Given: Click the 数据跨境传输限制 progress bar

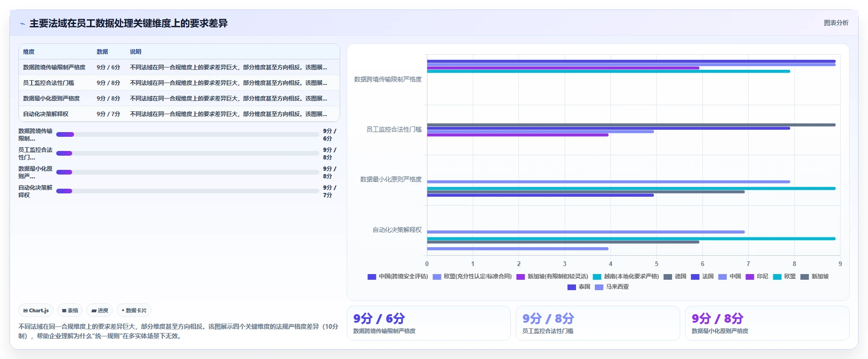Looking at the screenshot, I should coord(188,134).
